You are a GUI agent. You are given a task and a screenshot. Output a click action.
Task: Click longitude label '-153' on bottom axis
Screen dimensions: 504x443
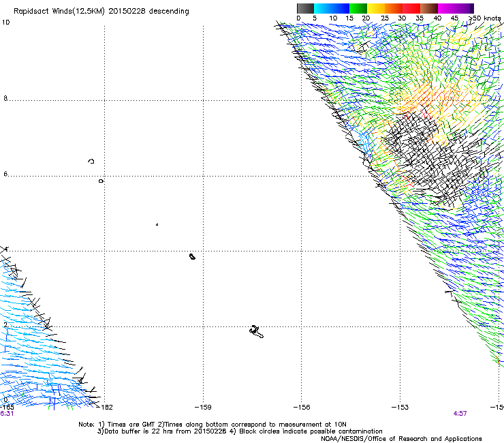click(400, 407)
